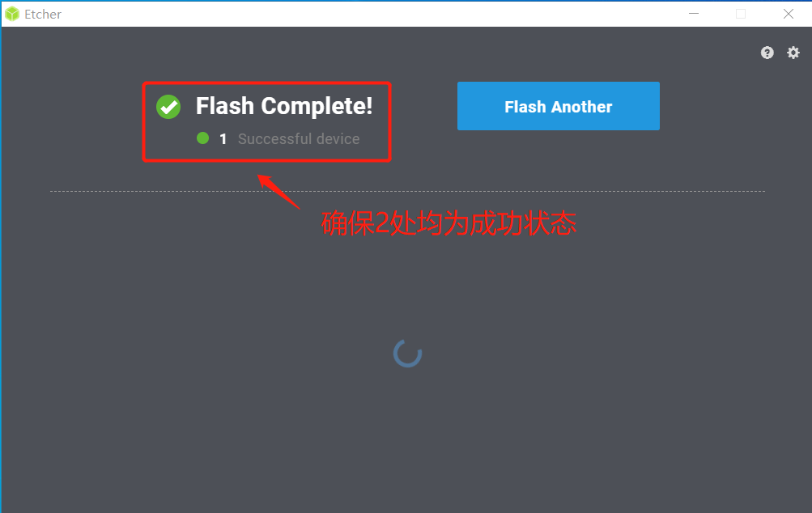812x513 pixels.
Task: Click the device count number 1
Action: coord(223,138)
